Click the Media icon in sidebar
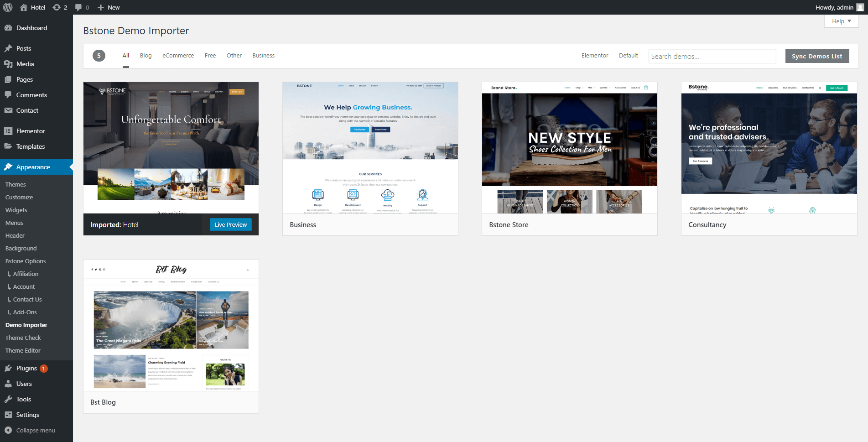This screenshot has height=442, width=868. click(8, 64)
